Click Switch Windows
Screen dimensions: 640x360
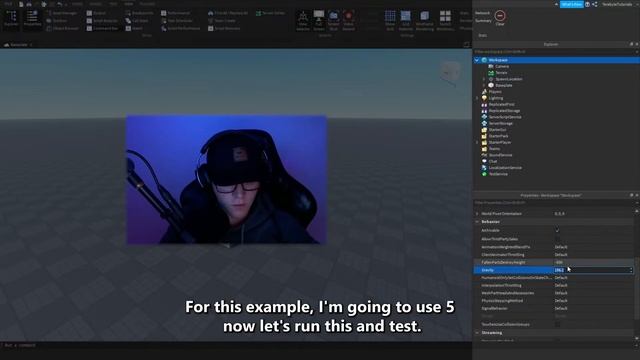[445, 20]
